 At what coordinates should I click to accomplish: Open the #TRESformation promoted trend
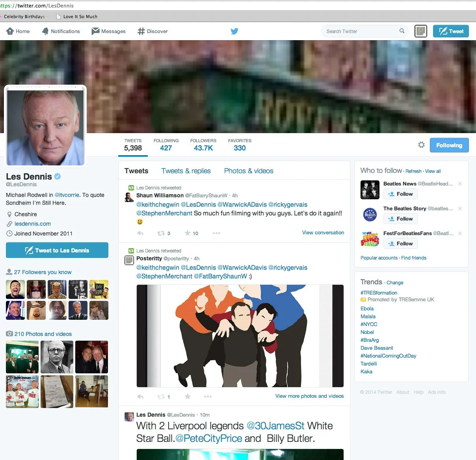379,293
